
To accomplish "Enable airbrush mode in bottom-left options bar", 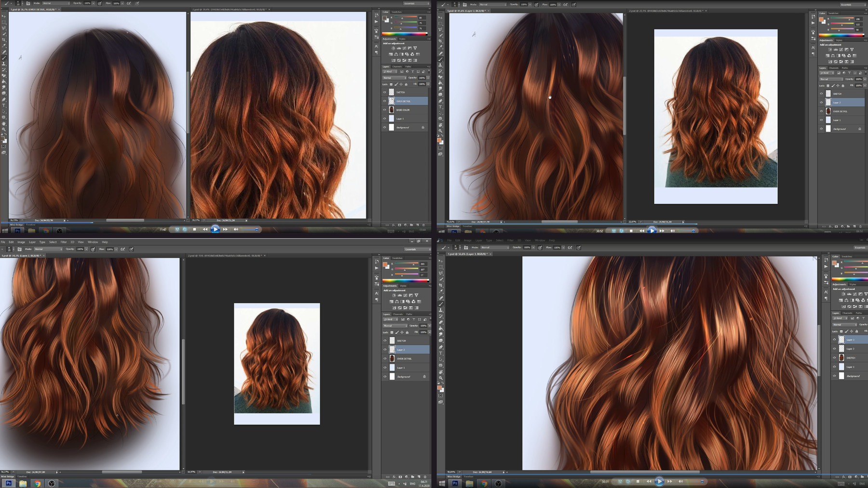I will click(x=122, y=249).
